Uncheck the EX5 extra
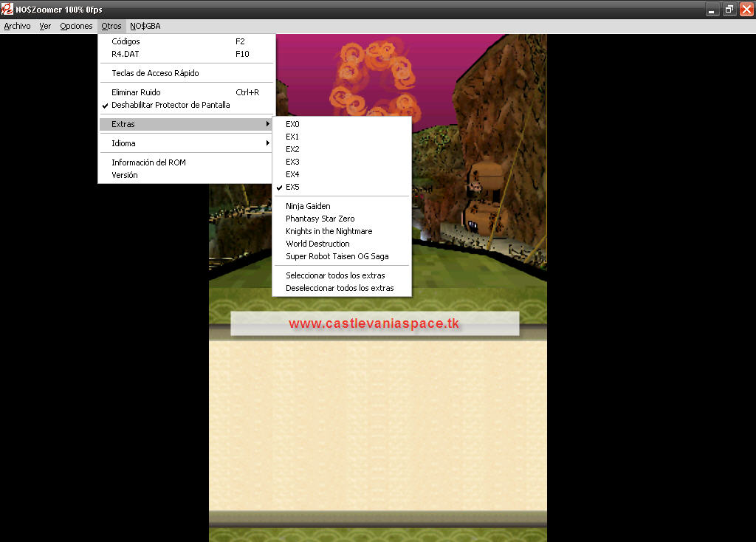The width and height of the screenshot is (756, 542). tap(342, 187)
